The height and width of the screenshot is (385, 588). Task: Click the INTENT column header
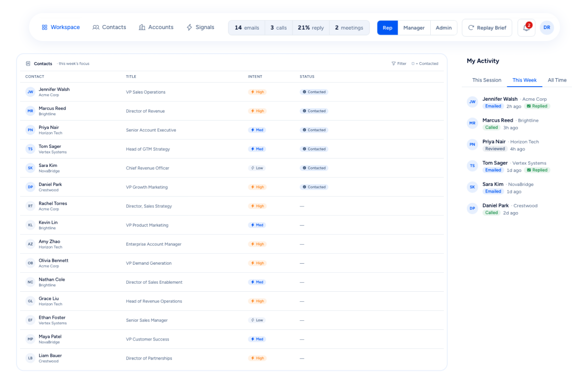[255, 77]
